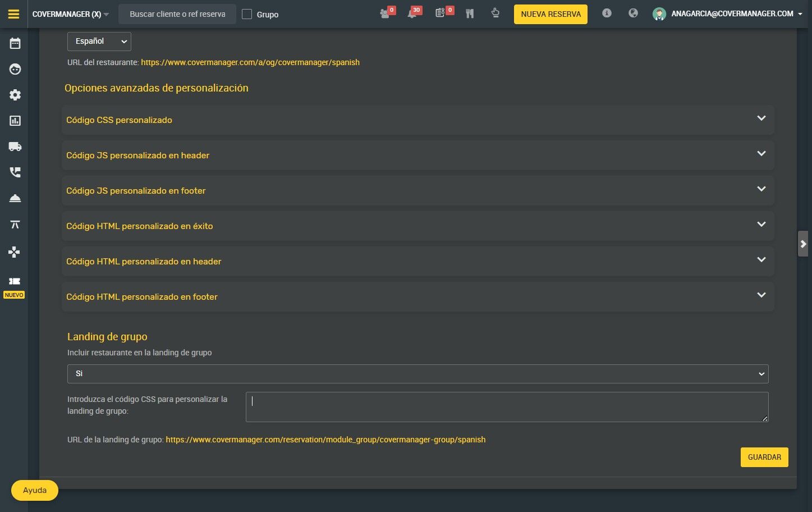Screen dimensions: 812x512
Task: Expand Código CSS personalizado section
Action: 418,120
